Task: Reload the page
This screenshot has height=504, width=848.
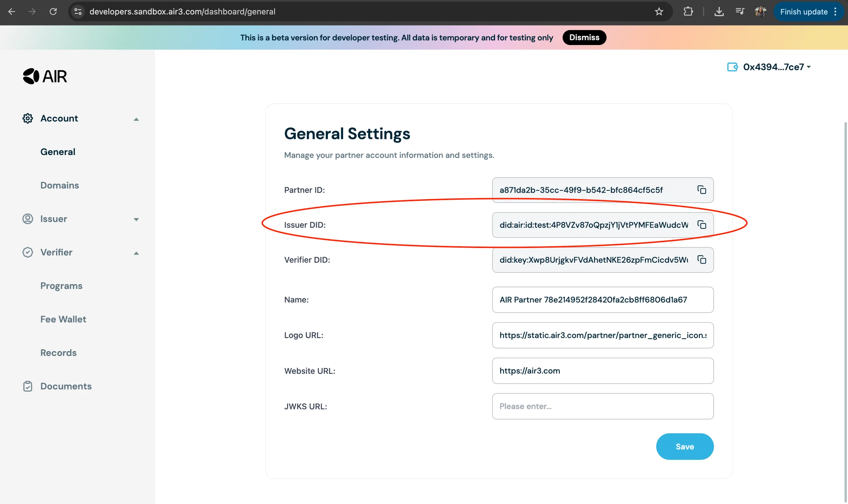Action: (53, 12)
